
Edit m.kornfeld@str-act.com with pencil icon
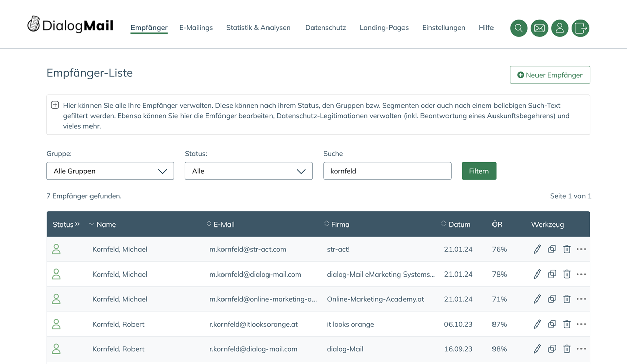point(537,249)
